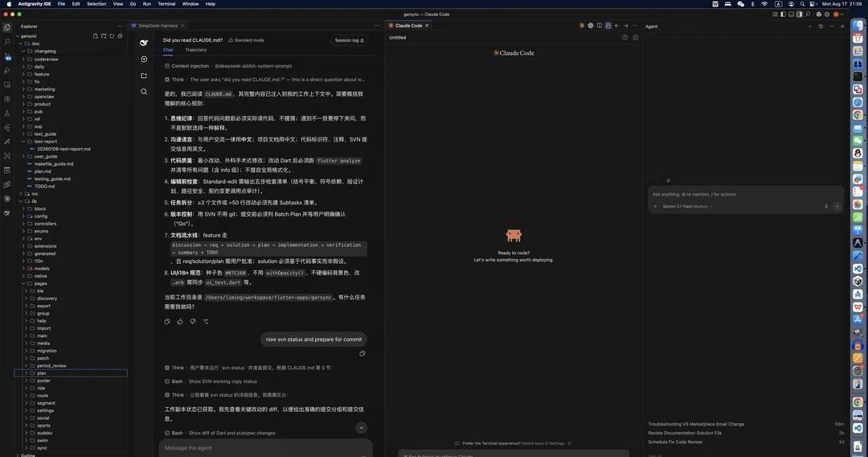Give thumbs down to the assistant reply
The width and height of the screenshot is (868, 457).
point(193,321)
